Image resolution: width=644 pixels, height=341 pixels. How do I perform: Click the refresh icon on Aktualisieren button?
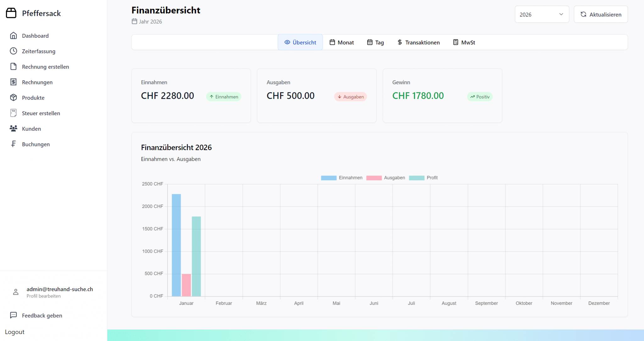click(584, 14)
